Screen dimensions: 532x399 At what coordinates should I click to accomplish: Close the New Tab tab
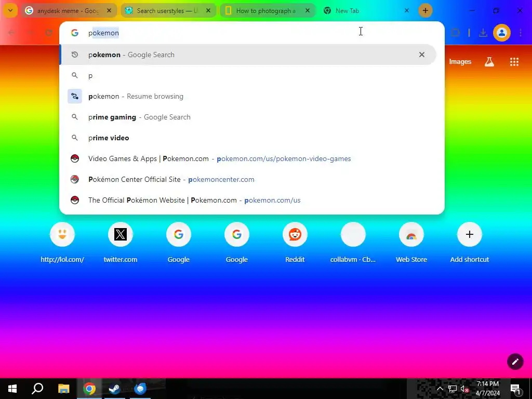(x=406, y=11)
